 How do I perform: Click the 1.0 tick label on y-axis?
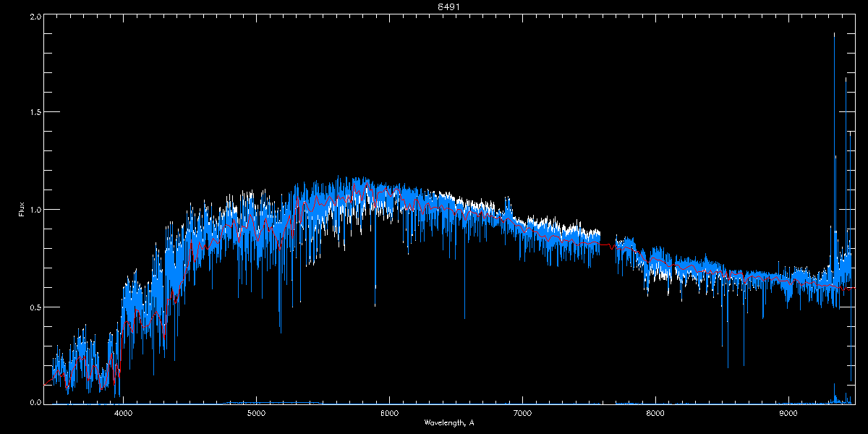[x=33, y=210]
